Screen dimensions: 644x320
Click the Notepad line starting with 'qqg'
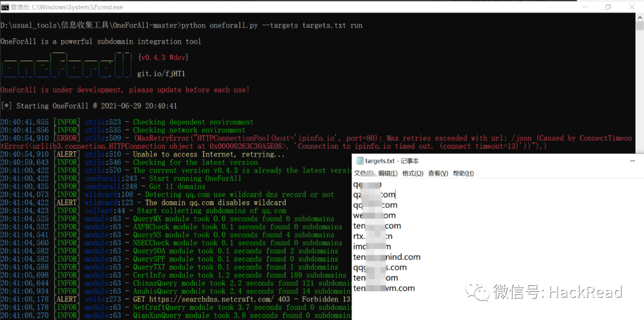[380, 267]
